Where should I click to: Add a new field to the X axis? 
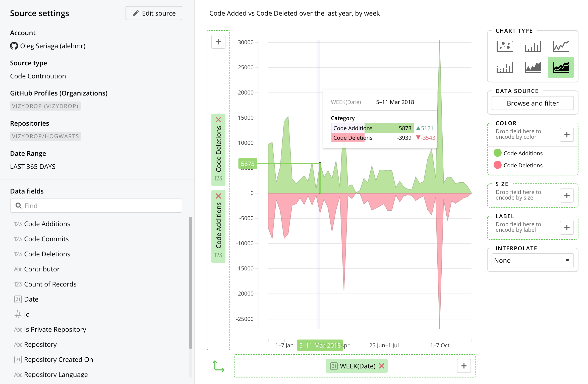coord(464,366)
